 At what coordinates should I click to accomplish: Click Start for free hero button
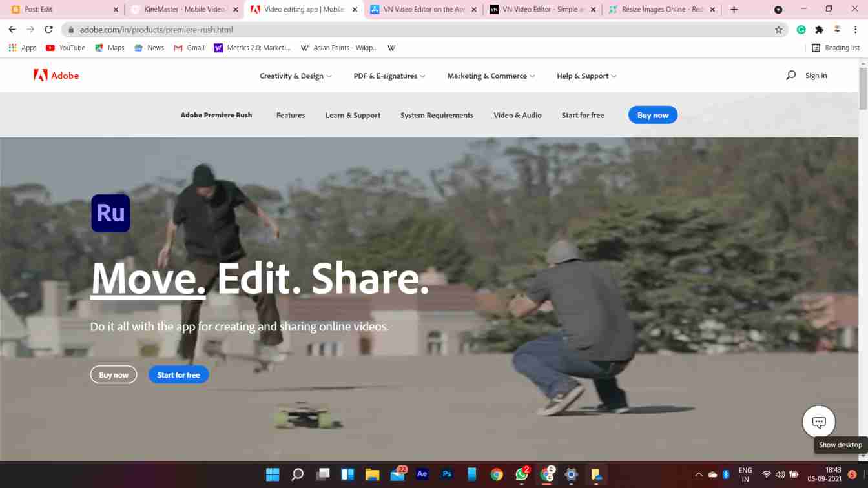[x=178, y=374]
